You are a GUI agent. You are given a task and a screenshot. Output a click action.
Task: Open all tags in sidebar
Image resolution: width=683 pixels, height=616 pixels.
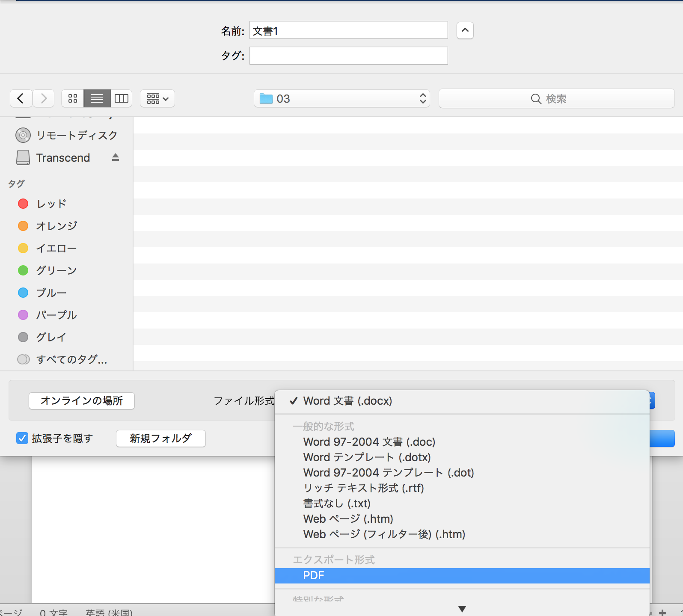[71, 359]
